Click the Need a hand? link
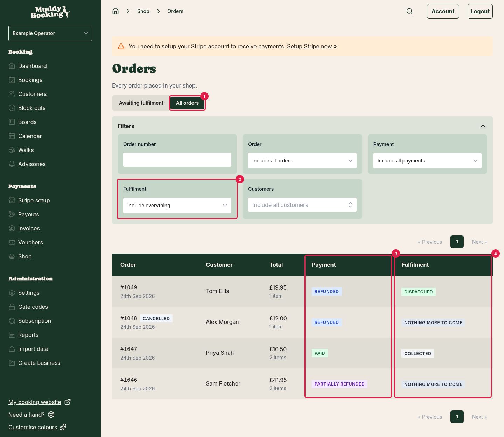The image size is (504, 437). pos(27,415)
